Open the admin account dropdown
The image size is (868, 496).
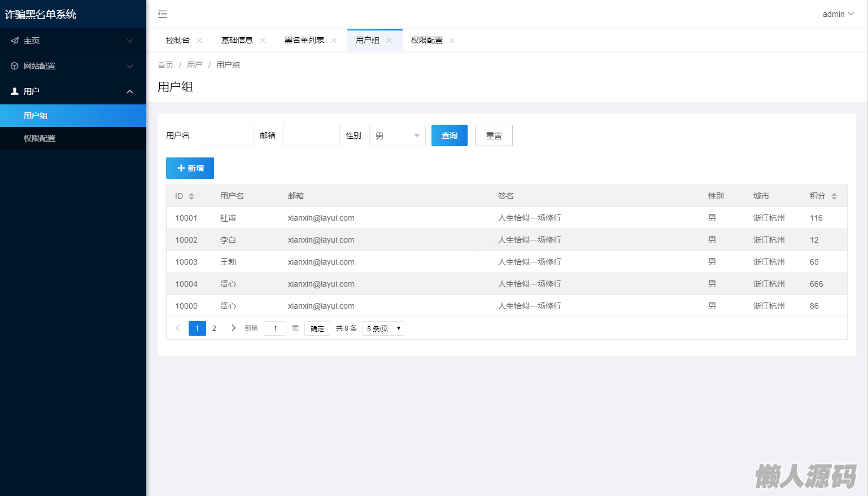pos(838,14)
